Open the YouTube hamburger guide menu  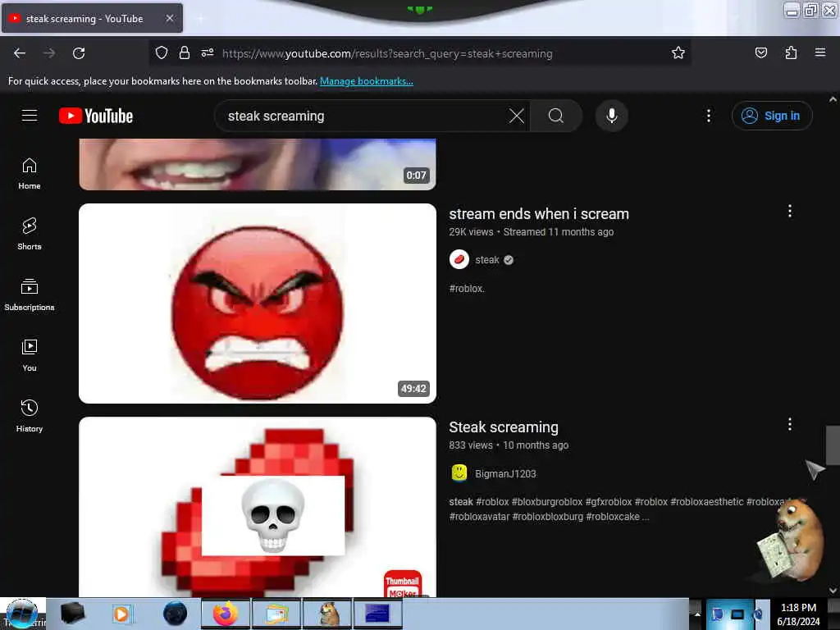30,116
